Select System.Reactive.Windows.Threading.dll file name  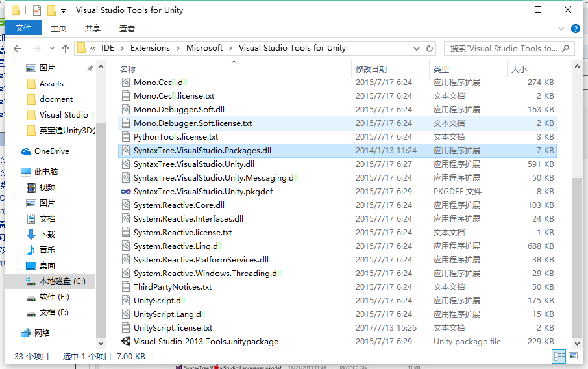[x=207, y=274]
